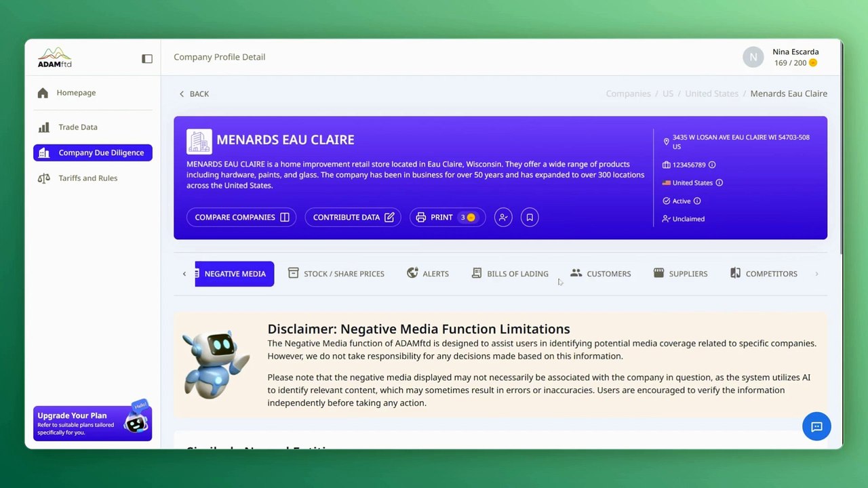Print the company profile
The width and height of the screenshot is (868, 488).
pos(448,217)
